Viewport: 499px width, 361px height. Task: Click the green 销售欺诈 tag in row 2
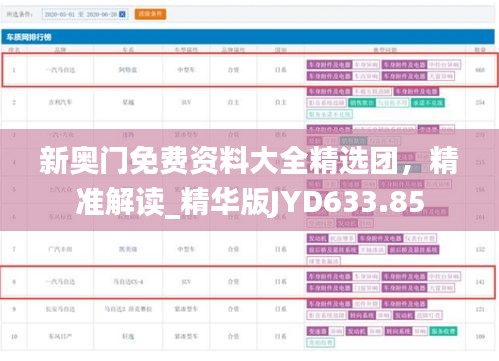coord(362,103)
